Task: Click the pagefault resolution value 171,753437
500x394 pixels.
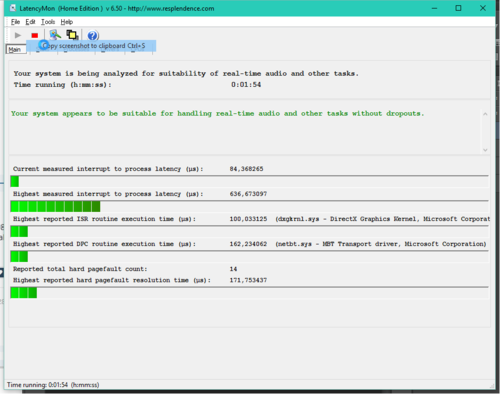Action: coord(248,280)
